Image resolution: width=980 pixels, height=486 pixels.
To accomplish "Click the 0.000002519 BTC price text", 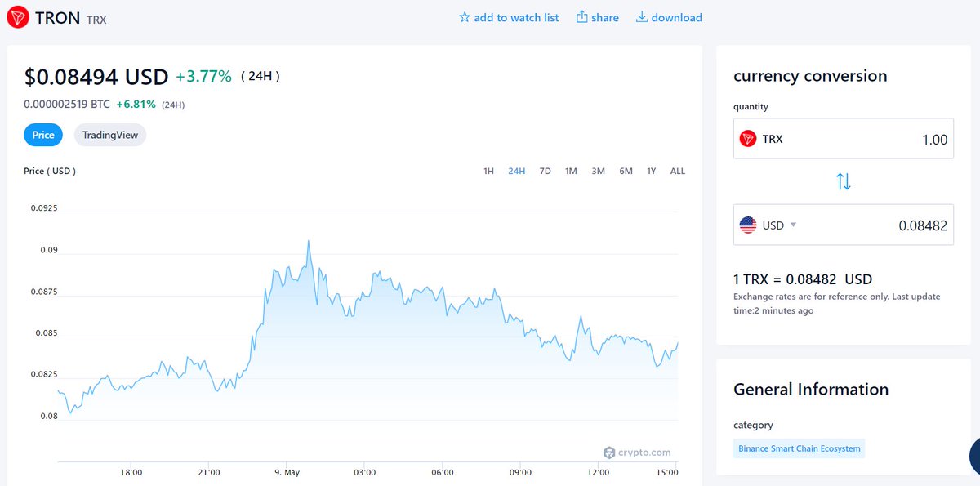I will (67, 105).
